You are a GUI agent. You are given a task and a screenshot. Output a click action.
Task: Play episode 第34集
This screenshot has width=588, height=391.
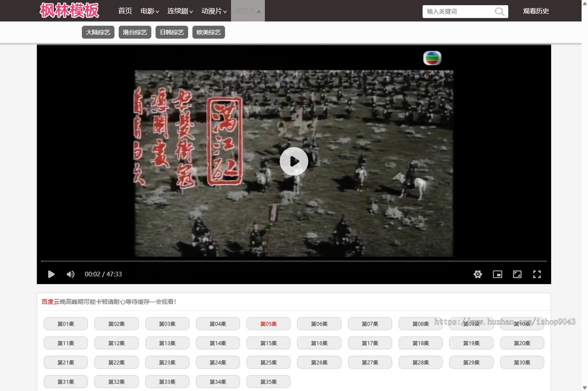point(218,381)
